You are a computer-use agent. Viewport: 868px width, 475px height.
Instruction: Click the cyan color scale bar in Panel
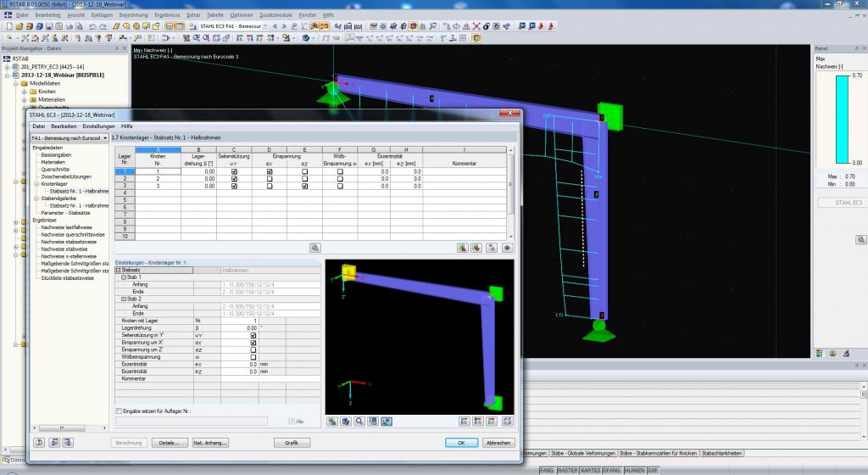click(x=843, y=119)
